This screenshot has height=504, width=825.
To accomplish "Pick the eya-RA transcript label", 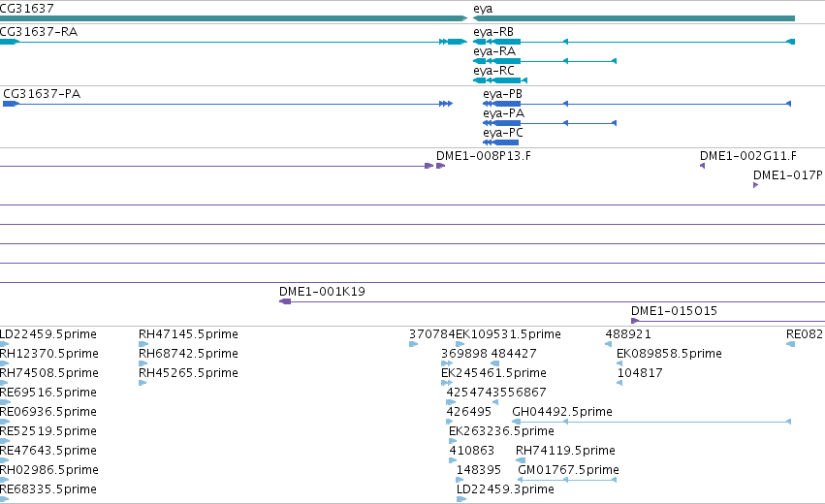I will pyautogui.click(x=494, y=51).
